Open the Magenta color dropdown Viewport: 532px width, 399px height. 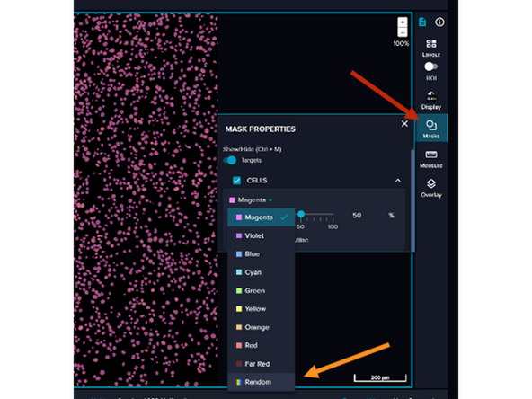point(251,200)
